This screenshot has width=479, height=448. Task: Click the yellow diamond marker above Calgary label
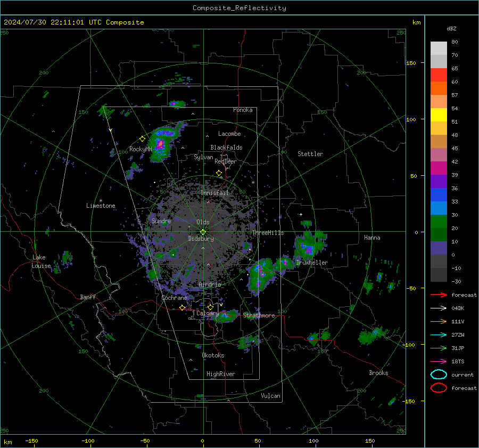coord(210,307)
